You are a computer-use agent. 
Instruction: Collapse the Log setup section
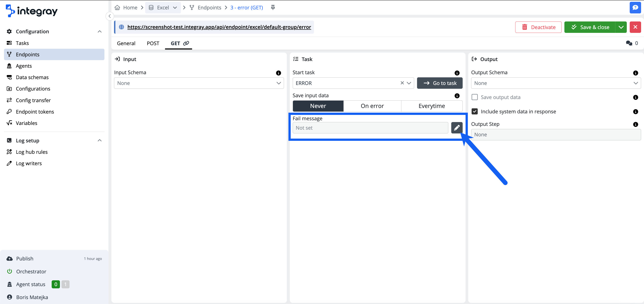tap(100, 141)
